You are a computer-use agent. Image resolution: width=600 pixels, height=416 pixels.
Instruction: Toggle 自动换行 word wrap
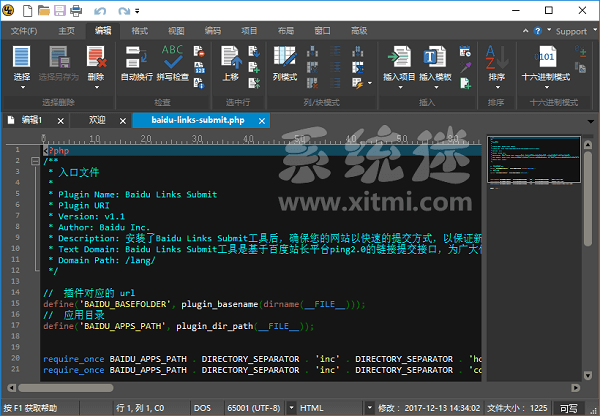(136, 63)
